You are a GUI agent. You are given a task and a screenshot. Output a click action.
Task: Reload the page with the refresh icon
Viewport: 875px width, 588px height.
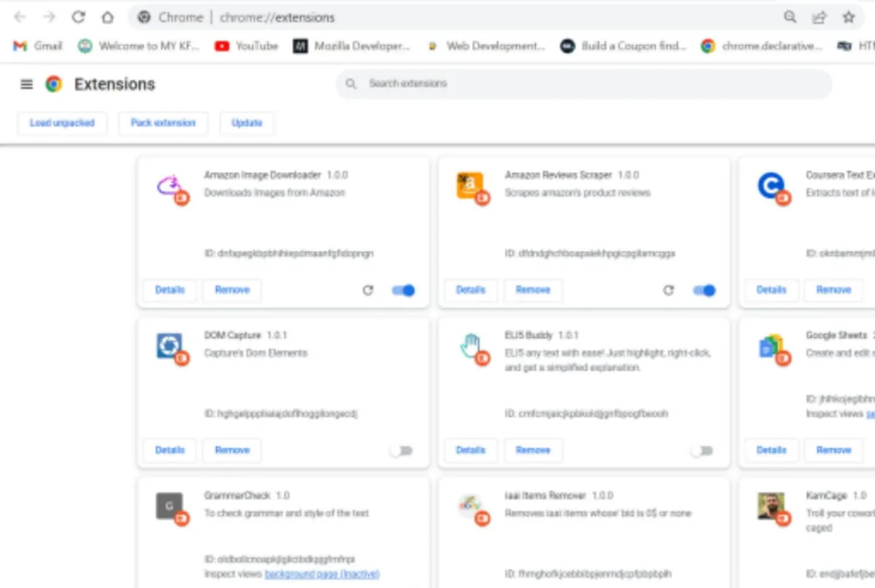point(78,17)
